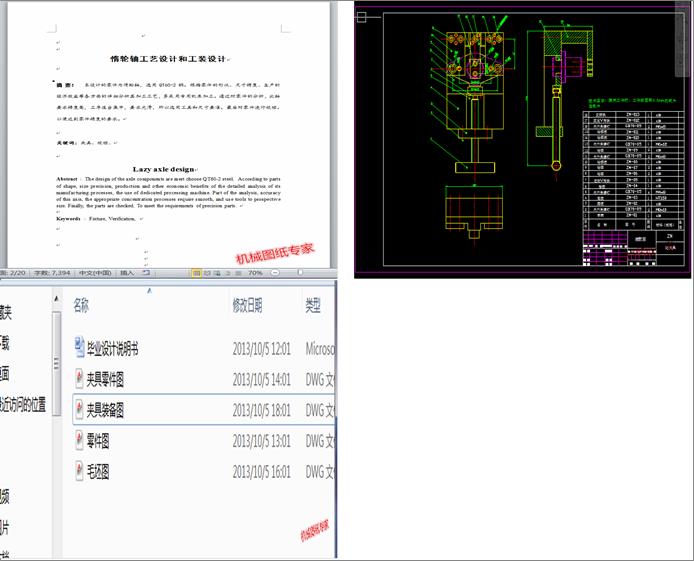694x561 pixels.
Task: Click the macro recording icon in Word status bar
Action: pyautogui.click(x=147, y=273)
